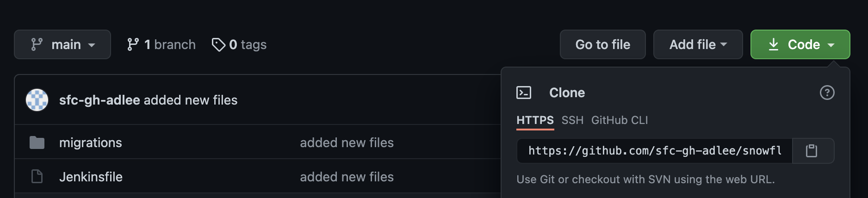Expand the Add file dropdown
The height and width of the screenshot is (198, 868).
pos(698,44)
